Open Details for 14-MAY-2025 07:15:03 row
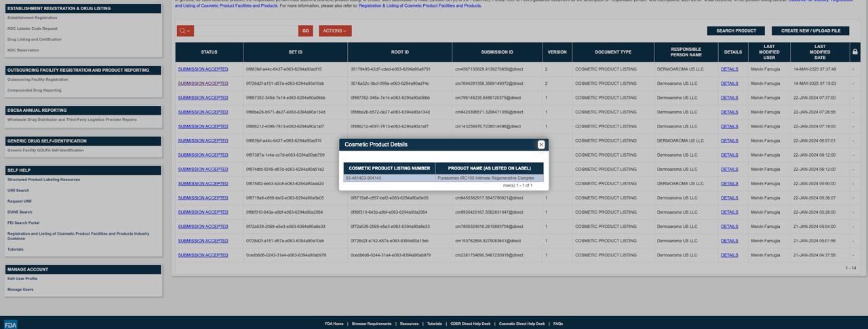The height and width of the screenshot is (329, 868). [730, 83]
